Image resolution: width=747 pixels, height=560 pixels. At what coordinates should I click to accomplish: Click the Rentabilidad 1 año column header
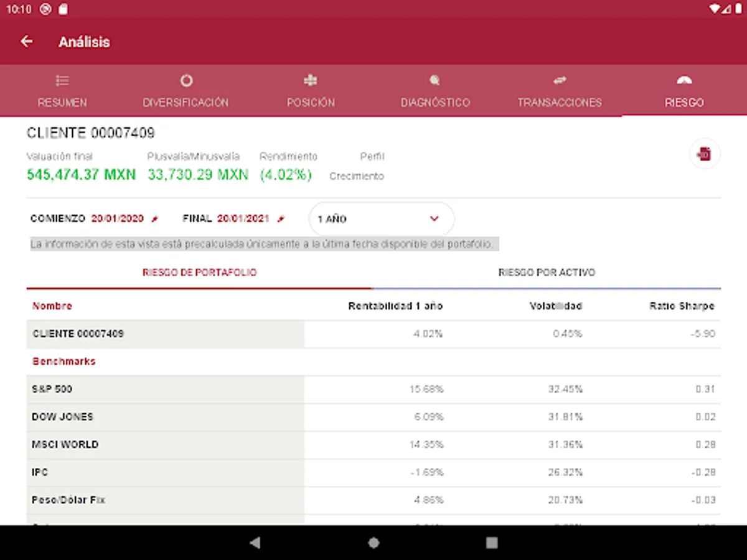click(395, 306)
